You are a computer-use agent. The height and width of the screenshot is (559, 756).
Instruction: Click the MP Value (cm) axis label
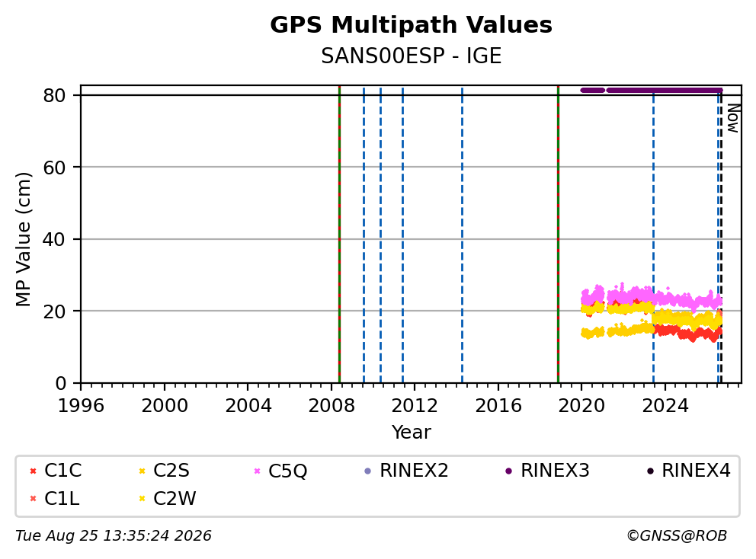point(23,239)
